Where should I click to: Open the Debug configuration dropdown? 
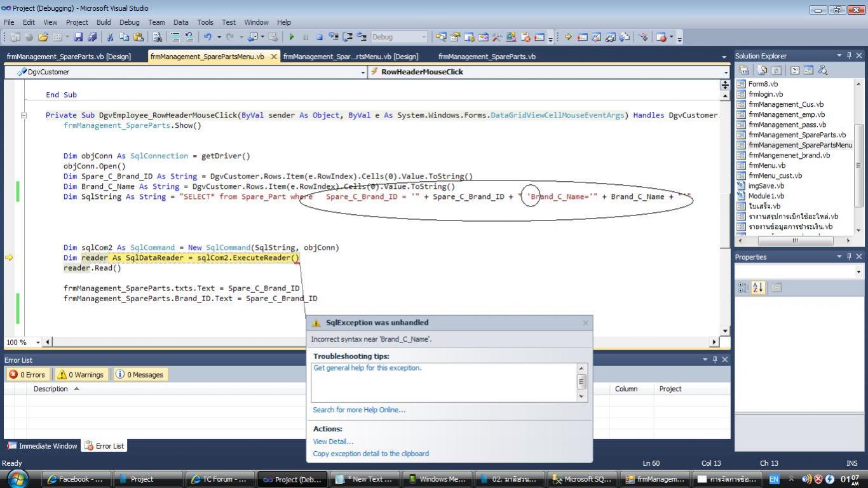(x=423, y=37)
